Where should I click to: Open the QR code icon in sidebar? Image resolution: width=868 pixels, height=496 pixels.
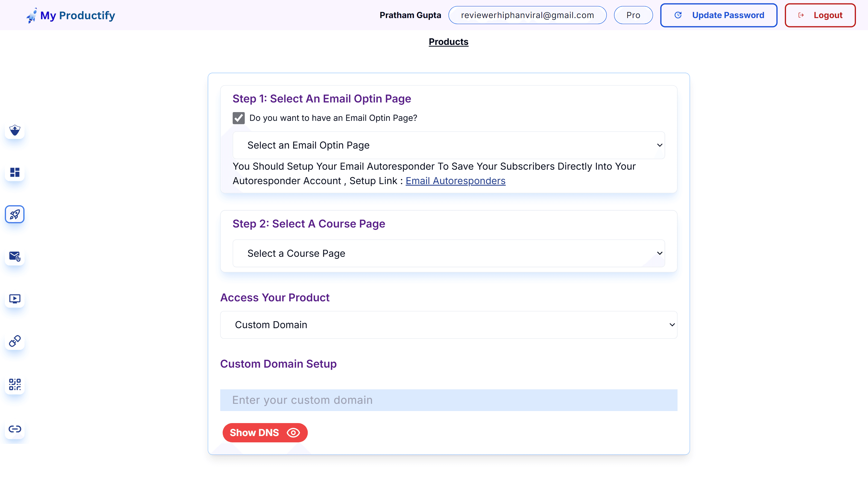(x=15, y=385)
